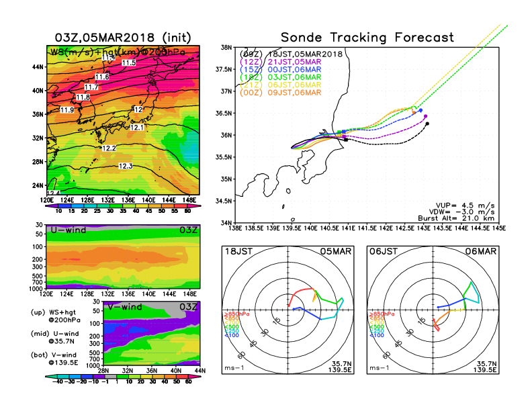Click the "06JST" label in right hodograph
532x411 pixels.
[x=384, y=251]
